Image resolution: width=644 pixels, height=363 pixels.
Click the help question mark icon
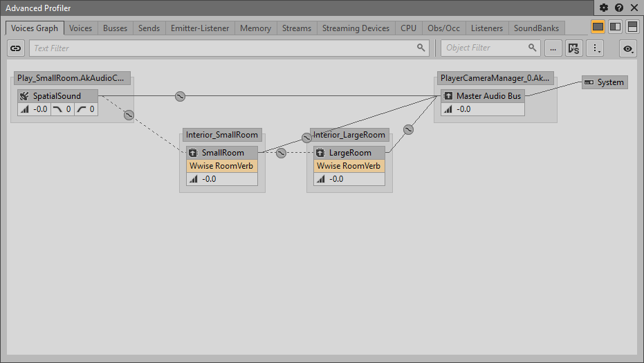point(618,8)
